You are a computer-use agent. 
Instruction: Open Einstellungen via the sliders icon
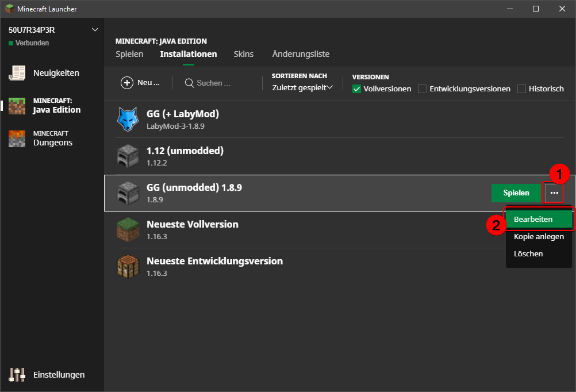coord(17,375)
